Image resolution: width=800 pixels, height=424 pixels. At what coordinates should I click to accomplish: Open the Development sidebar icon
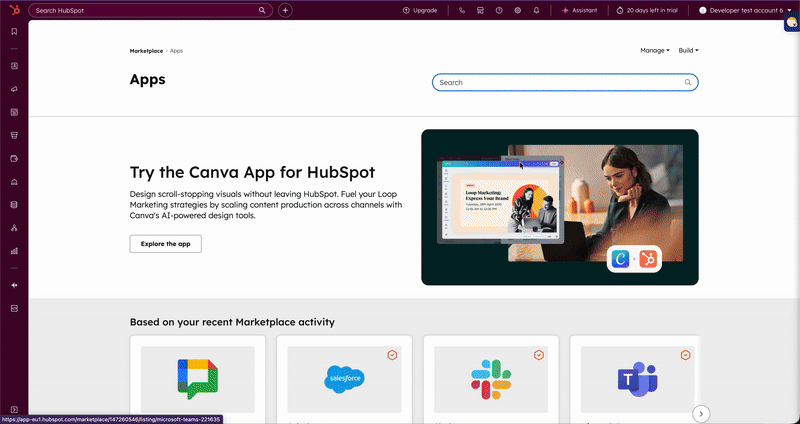[x=14, y=309]
